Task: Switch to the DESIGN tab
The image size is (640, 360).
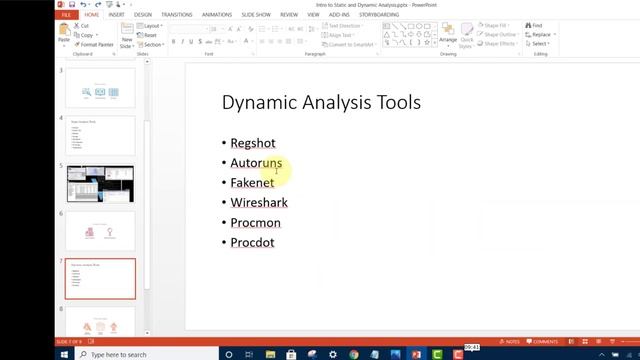Action: (143, 15)
